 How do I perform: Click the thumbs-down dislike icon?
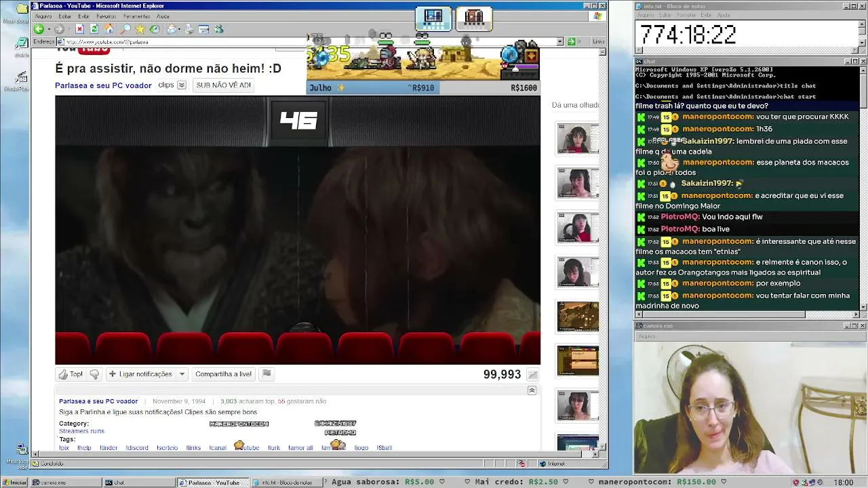pyautogui.click(x=94, y=374)
